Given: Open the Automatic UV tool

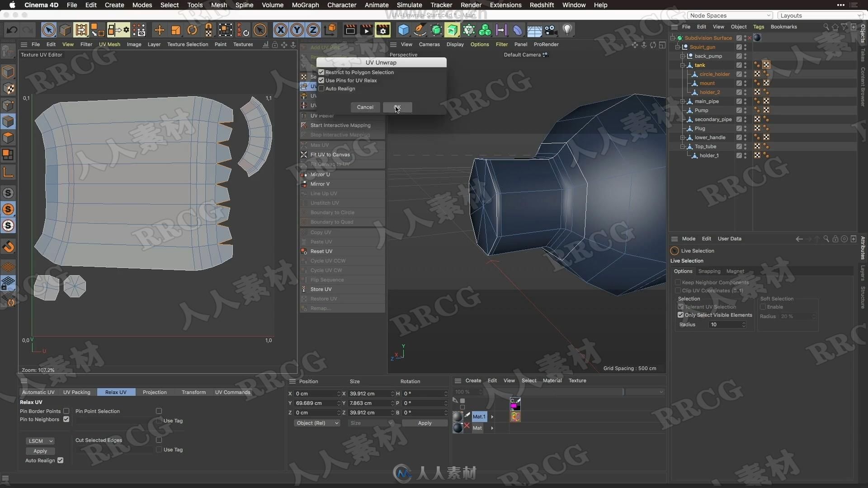Looking at the screenshot, I should pos(38,392).
